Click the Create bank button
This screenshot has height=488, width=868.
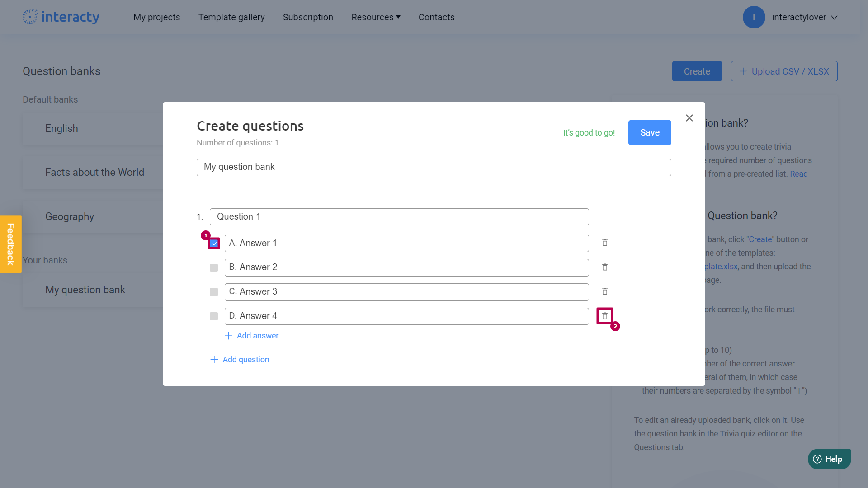point(697,71)
